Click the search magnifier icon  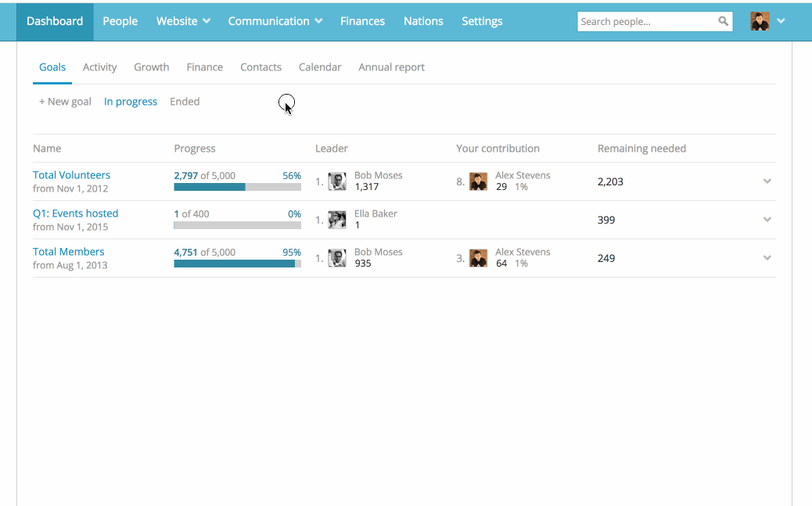(x=723, y=21)
